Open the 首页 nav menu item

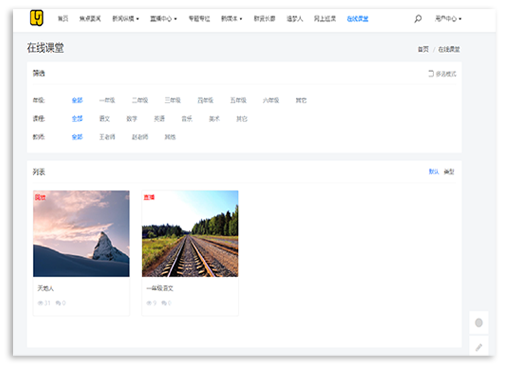click(x=63, y=19)
